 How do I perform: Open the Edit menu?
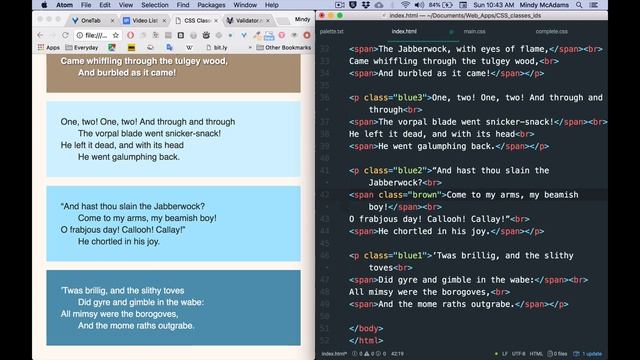coord(105,5)
